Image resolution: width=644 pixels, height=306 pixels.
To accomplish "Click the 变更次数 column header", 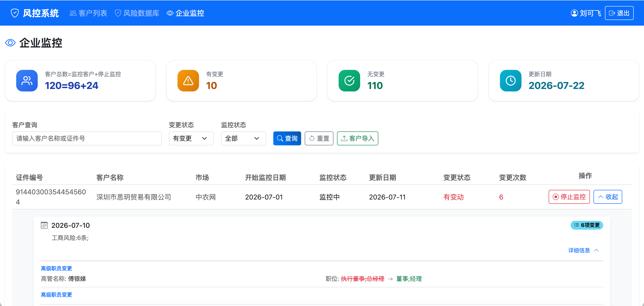I will pyautogui.click(x=513, y=177).
